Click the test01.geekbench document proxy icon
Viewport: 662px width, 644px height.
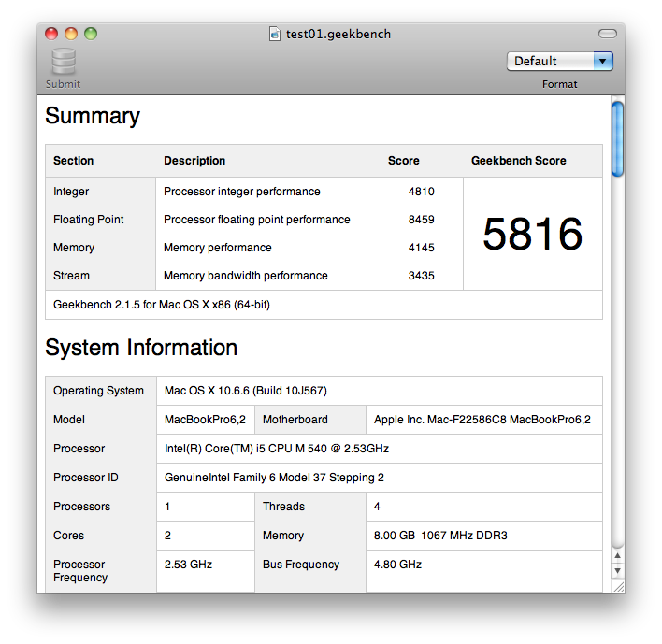click(275, 34)
